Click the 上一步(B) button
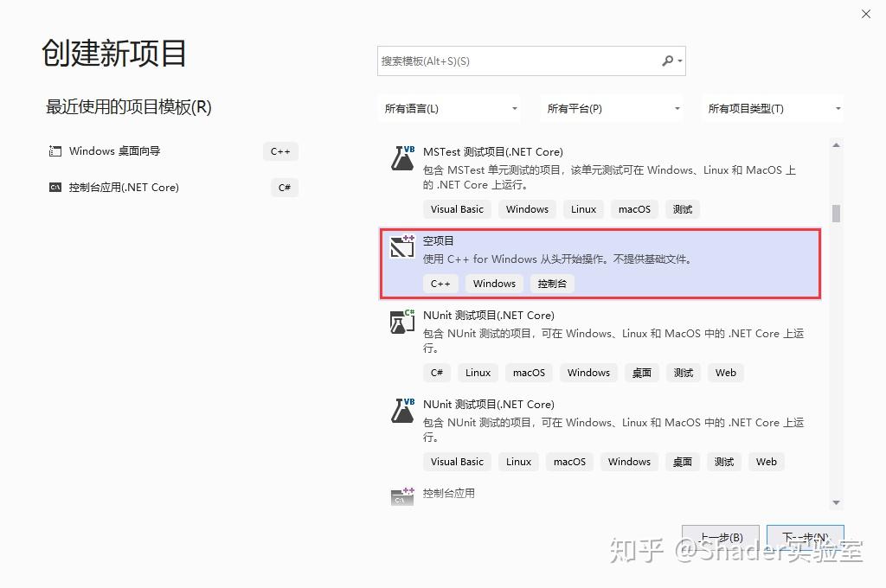This screenshot has width=886, height=588. click(720, 536)
